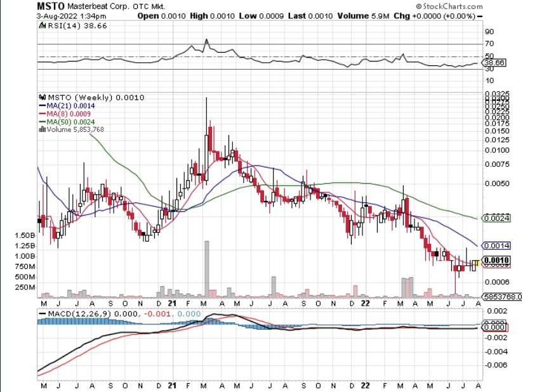Click the 0.0050 price axis label
This screenshot has width=544, height=392.
pos(497,183)
